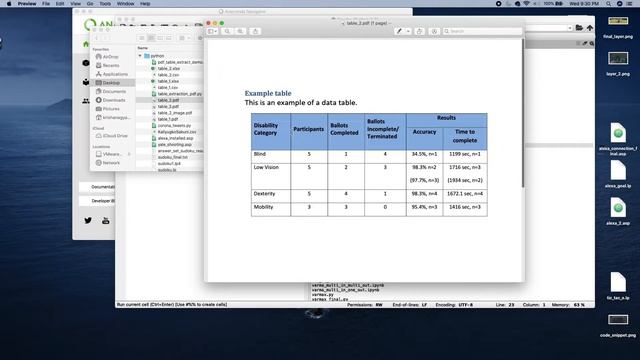Screen dimensions: 640x360
Task: Show the Markup toolbar in Preview
Action: click(x=434, y=31)
